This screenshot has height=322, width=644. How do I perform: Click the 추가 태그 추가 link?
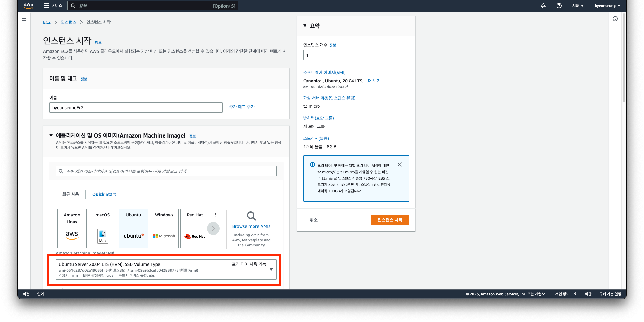pyautogui.click(x=242, y=107)
